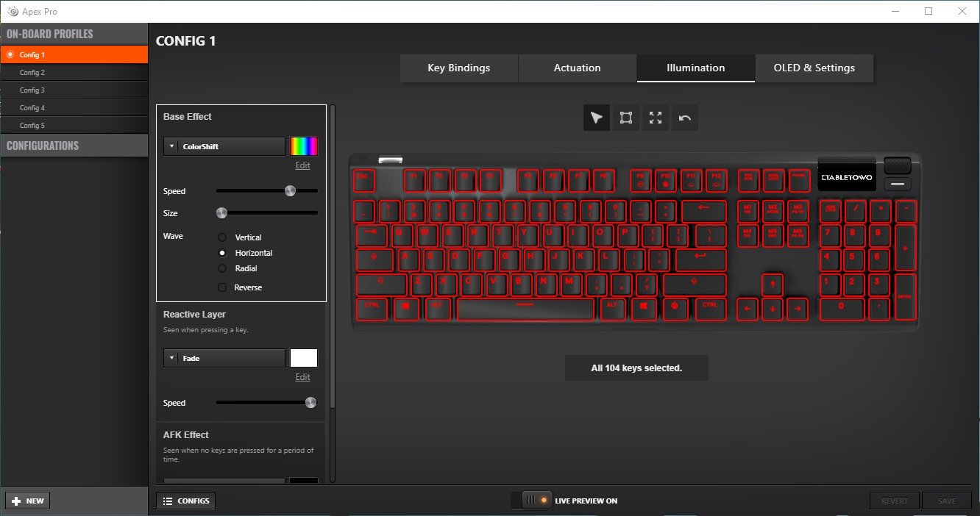Viewport: 980px width, 516px height.
Task: Collapse the ON-BOARD PROFILES section header
Action: 74,34
